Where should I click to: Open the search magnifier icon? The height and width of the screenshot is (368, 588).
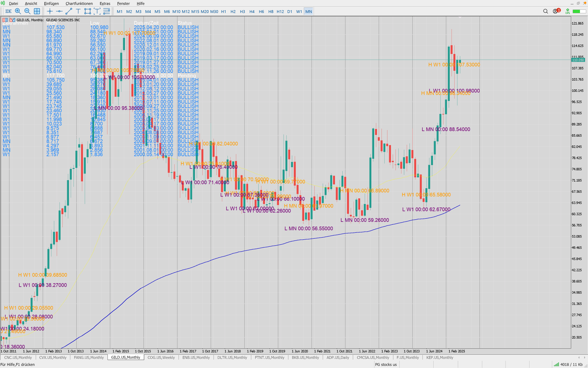click(x=545, y=11)
